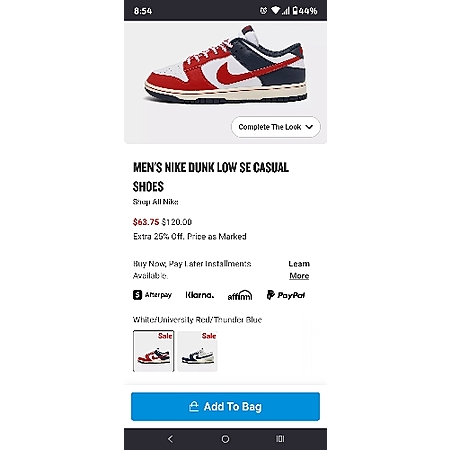Screen dimensions: 450x450
Task: Tap the shoe product title heading
Action: 211,177
